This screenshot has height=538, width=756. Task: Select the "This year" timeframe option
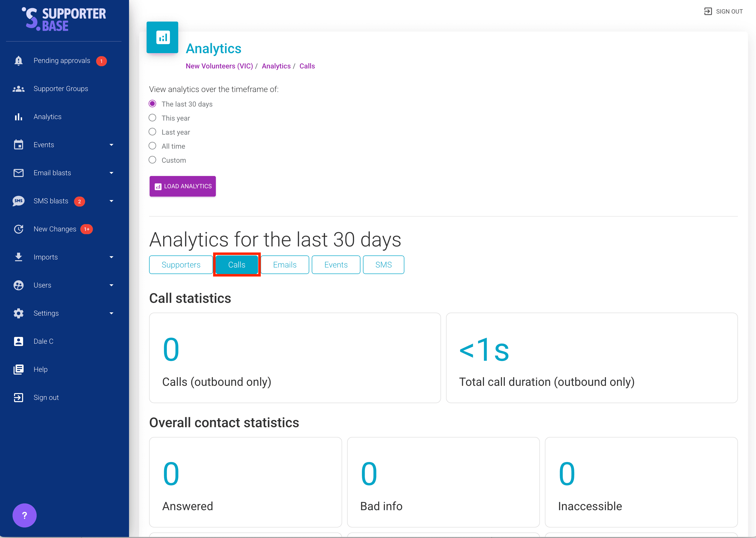(x=153, y=118)
